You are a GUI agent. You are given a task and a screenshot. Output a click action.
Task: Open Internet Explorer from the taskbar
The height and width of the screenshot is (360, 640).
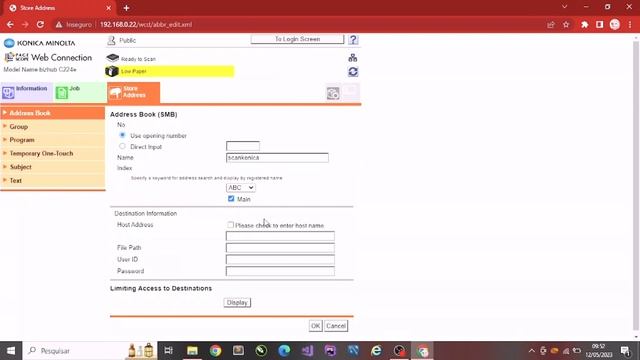[376, 351]
